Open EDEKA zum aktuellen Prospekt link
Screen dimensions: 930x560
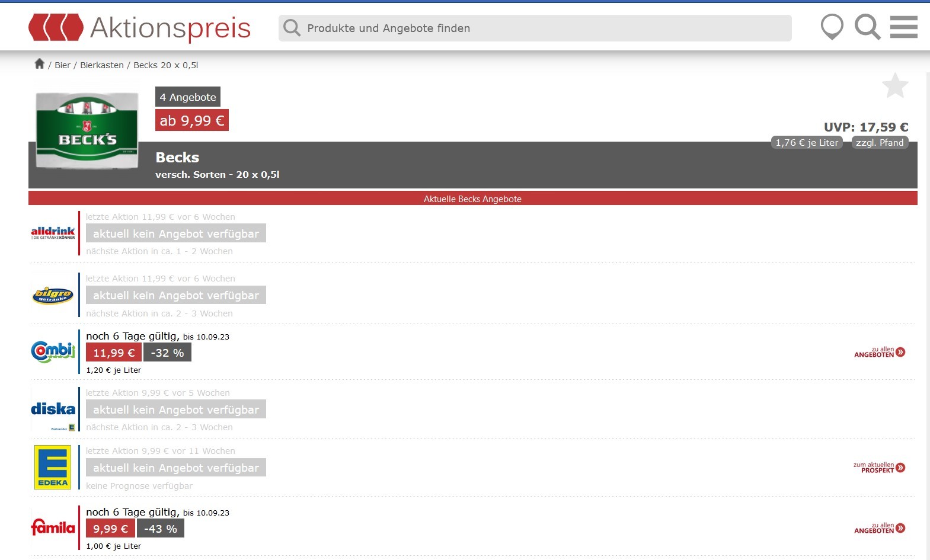point(880,468)
